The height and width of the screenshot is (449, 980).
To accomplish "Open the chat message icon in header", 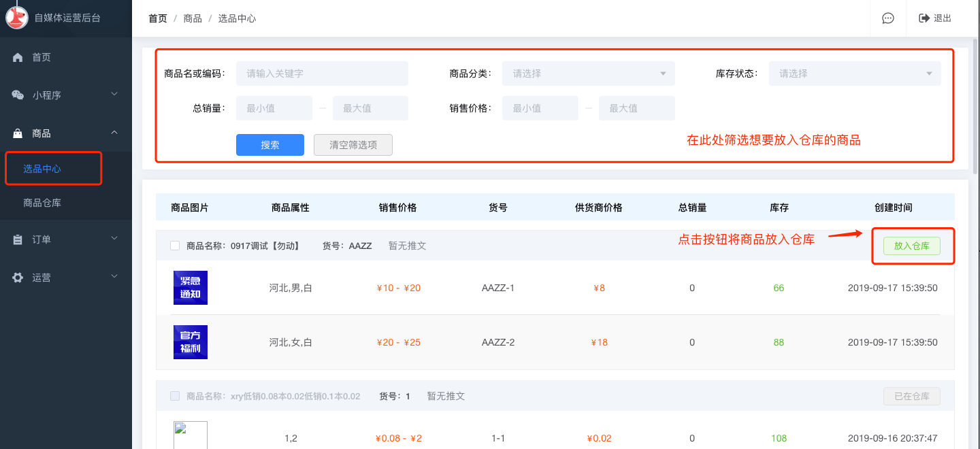I will tap(887, 18).
